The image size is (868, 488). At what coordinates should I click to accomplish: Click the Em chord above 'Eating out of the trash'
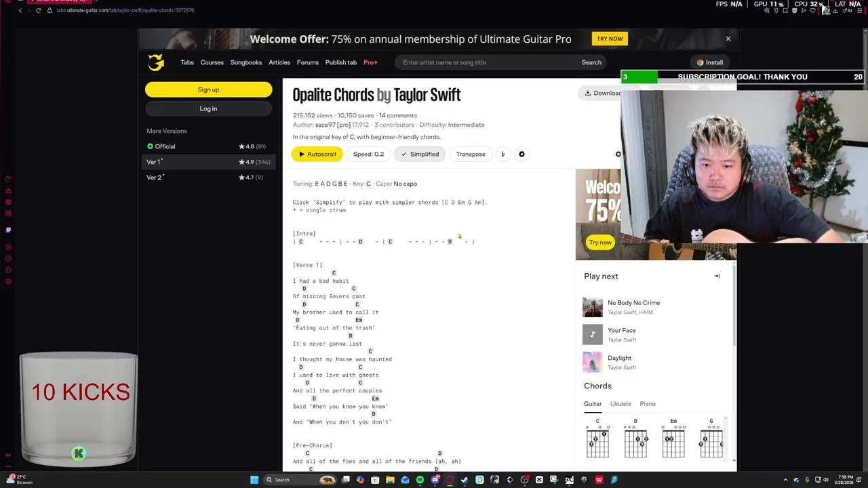359,320
